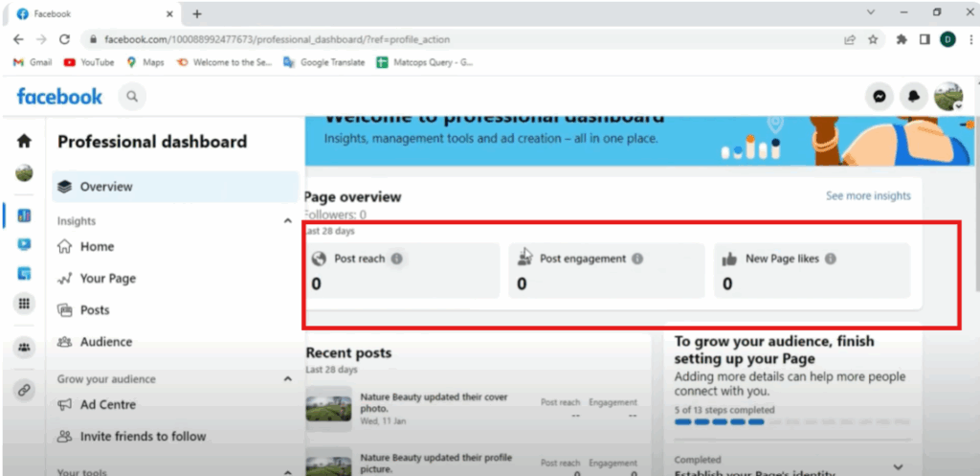Screen dimensions: 980x476
Task: Click 'To grow your audience' heading
Action: point(775,351)
